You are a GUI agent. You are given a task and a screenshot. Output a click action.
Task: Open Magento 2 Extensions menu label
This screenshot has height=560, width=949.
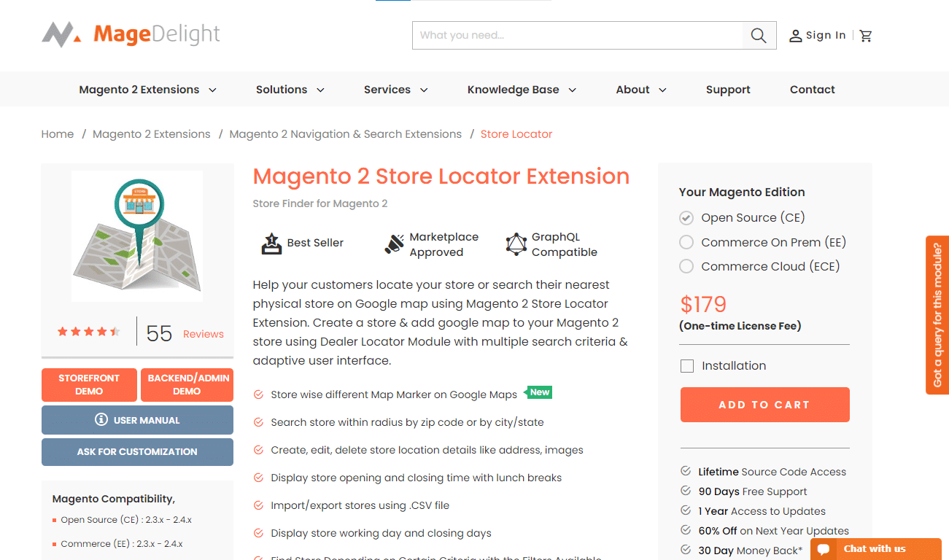tap(139, 90)
